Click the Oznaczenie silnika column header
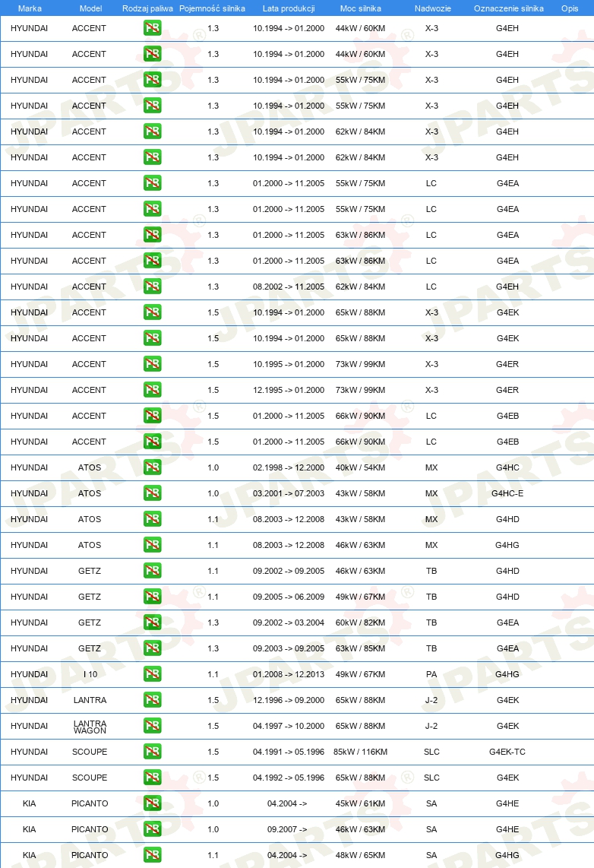 point(509,8)
